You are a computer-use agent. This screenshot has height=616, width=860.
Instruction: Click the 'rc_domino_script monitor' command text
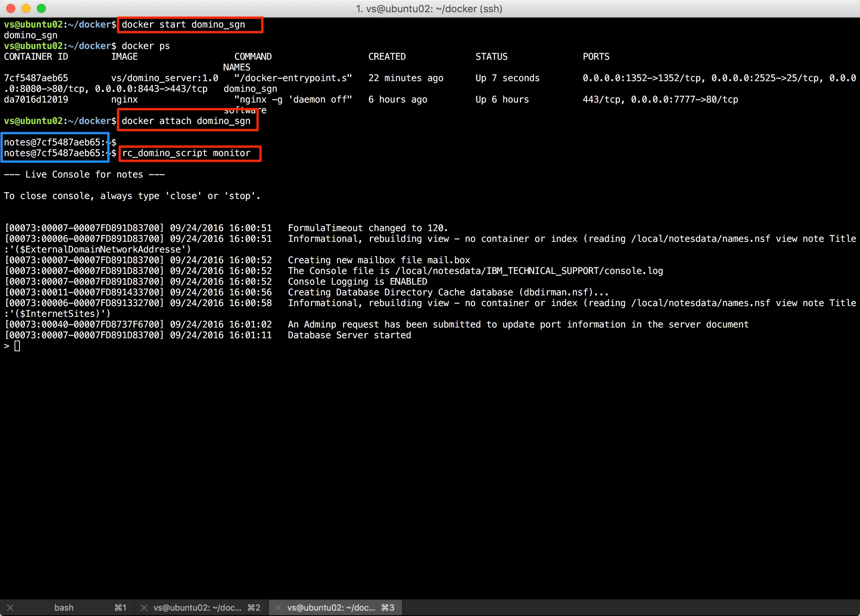tap(186, 153)
